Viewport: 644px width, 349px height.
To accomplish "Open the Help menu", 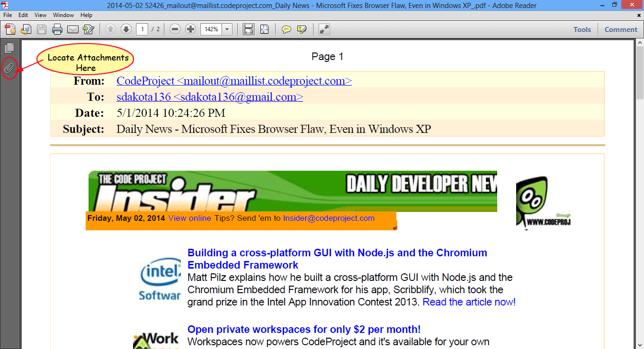I will click(x=86, y=15).
